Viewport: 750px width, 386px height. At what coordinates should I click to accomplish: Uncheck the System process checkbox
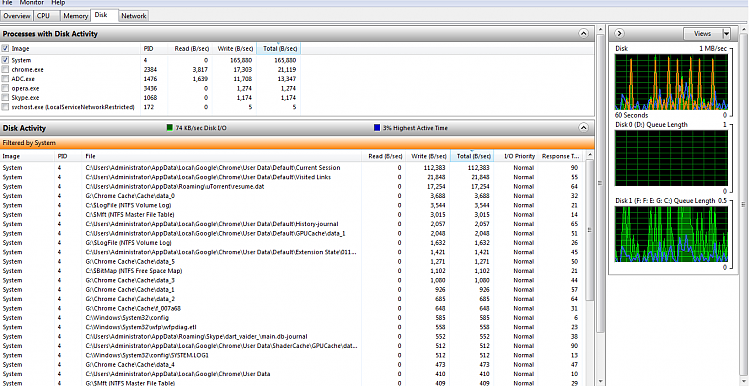point(5,60)
